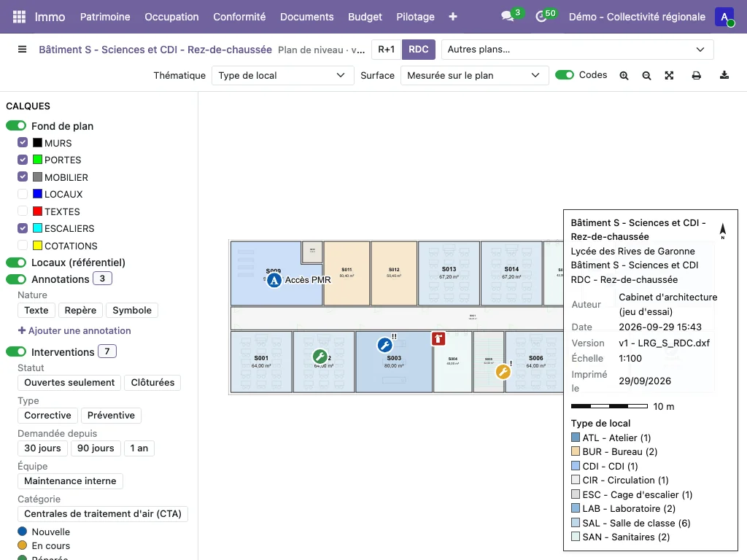Download the plan via download icon
This screenshot has height=560, width=747.
click(x=724, y=75)
